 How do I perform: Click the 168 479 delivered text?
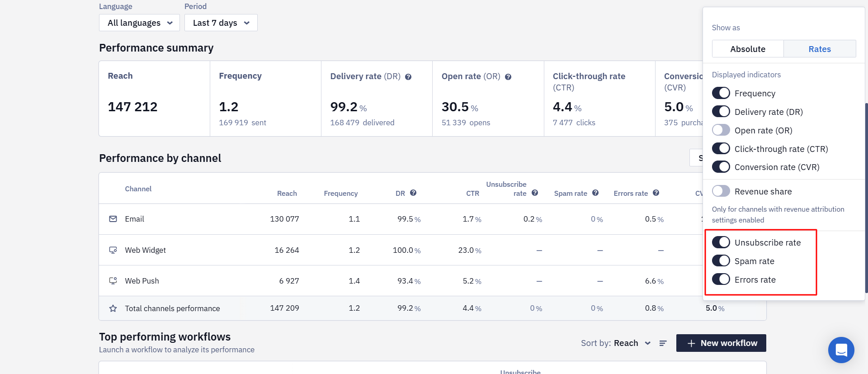tap(362, 123)
